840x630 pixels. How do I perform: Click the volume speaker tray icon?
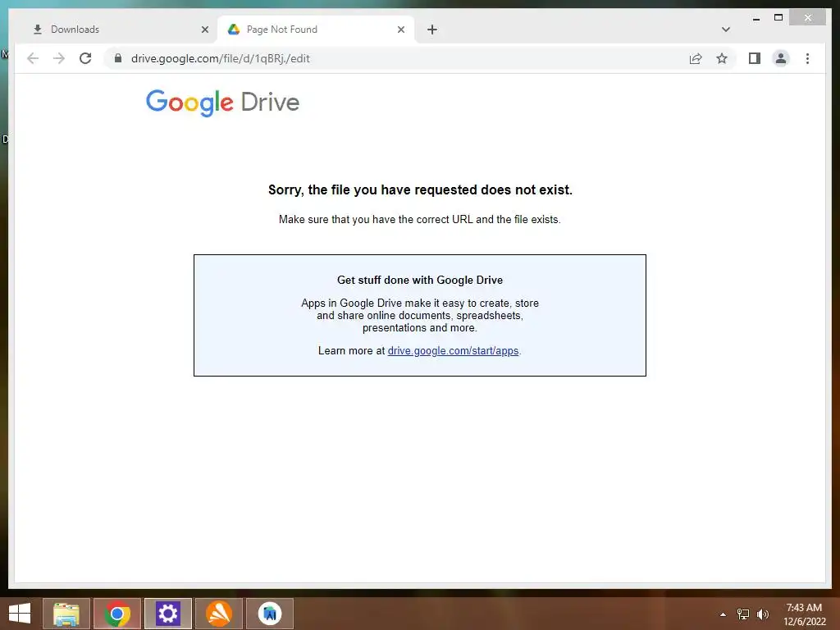click(763, 614)
